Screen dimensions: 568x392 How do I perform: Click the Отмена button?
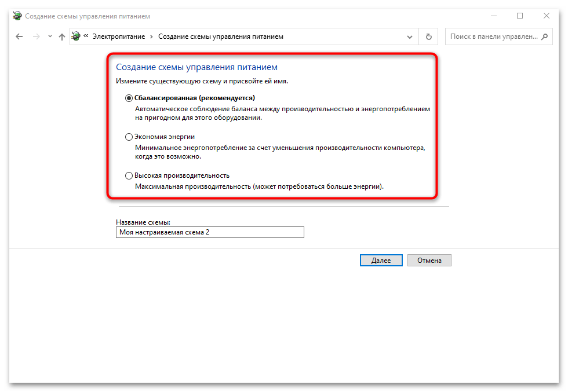(x=429, y=260)
